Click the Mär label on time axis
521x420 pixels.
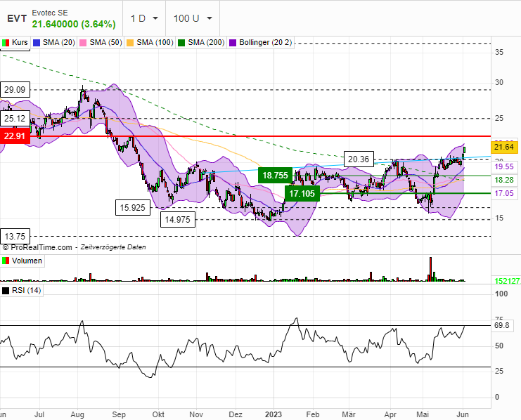349,414
